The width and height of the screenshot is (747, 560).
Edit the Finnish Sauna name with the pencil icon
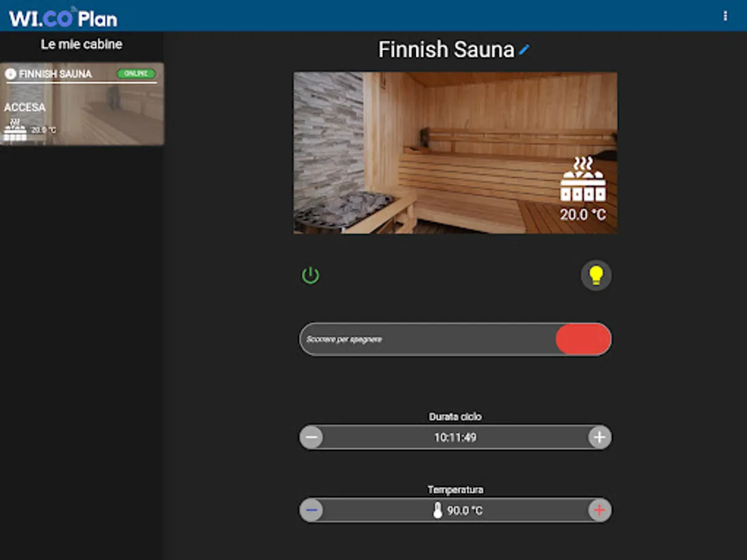click(524, 50)
